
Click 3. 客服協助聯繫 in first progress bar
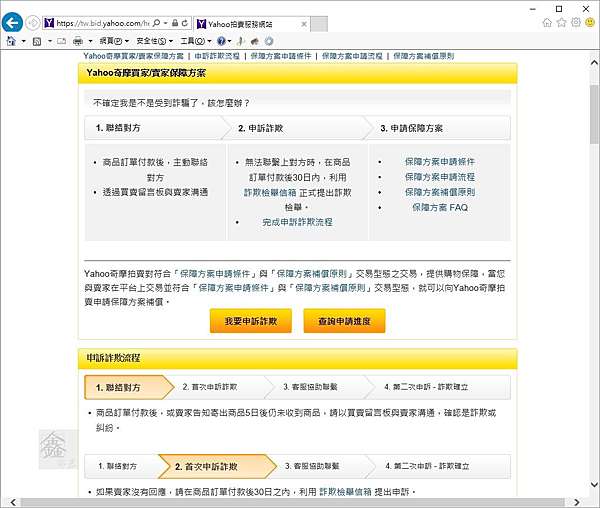click(310, 387)
